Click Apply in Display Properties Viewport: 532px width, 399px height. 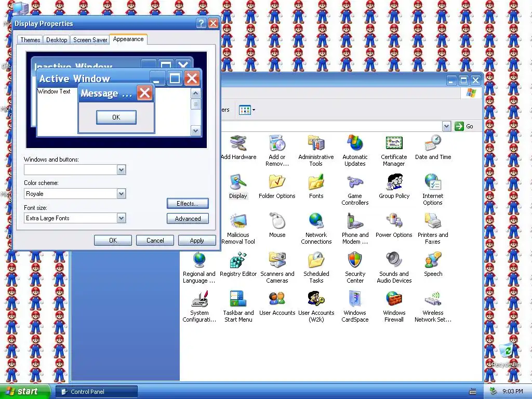pyautogui.click(x=197, y=240)
